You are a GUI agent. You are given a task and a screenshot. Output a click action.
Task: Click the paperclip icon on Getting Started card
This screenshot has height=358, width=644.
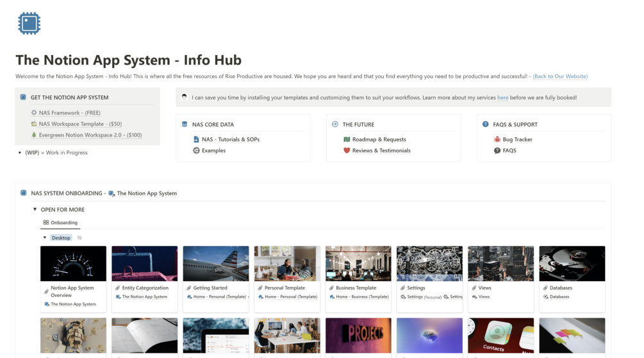click(x=189, y=288)
